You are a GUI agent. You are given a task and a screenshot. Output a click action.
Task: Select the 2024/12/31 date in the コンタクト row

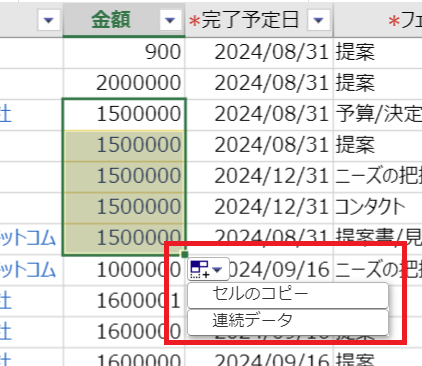click(259, 207)
